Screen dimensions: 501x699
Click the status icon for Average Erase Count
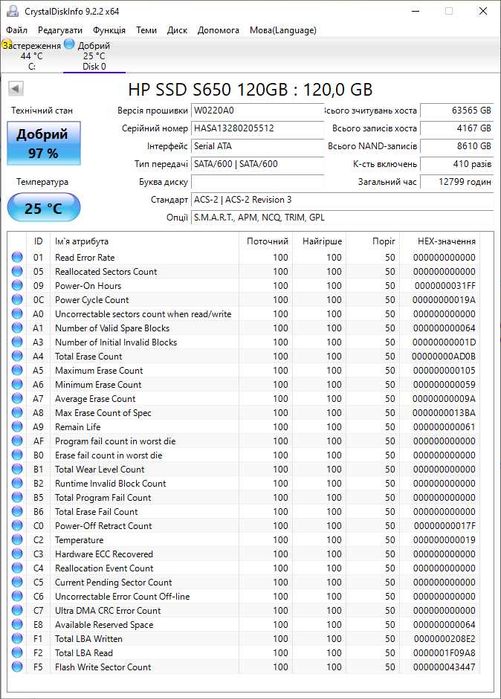17,398
